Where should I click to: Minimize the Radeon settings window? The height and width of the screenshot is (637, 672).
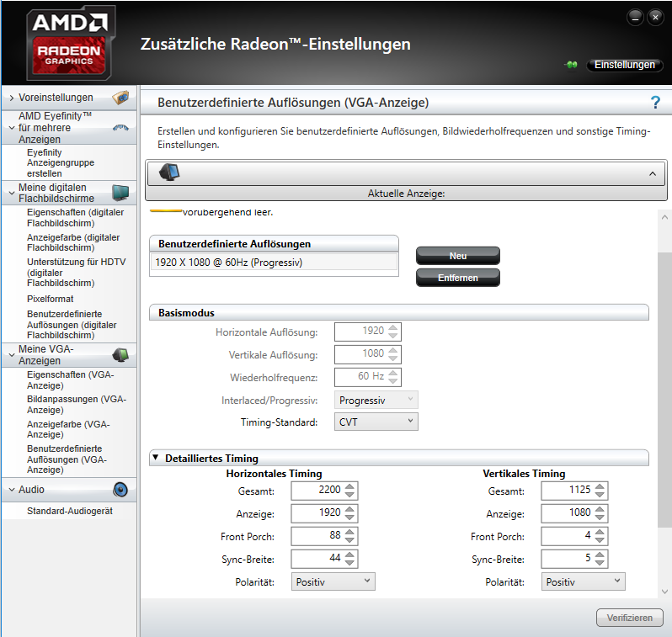pyautogui.click(x=635, y=17)
